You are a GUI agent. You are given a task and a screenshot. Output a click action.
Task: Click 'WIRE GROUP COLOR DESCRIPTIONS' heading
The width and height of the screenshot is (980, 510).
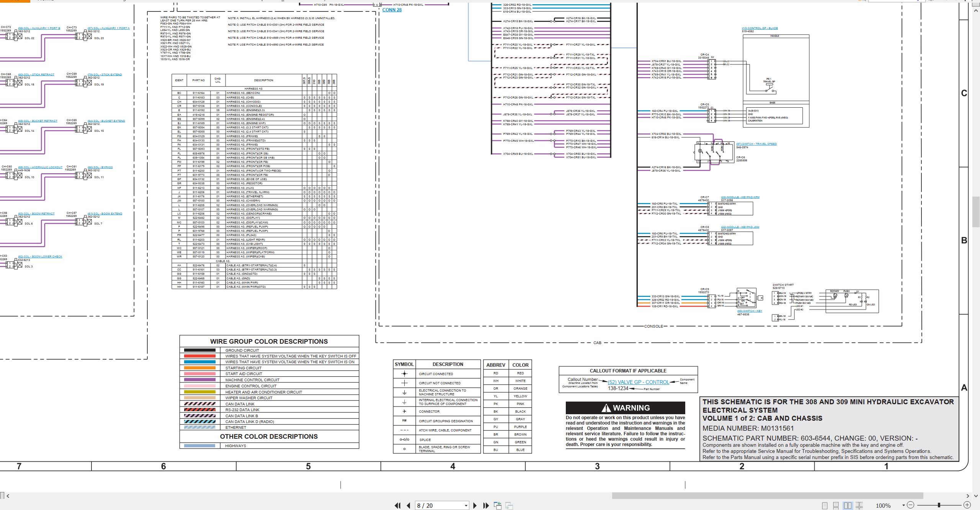pos(269,341)
